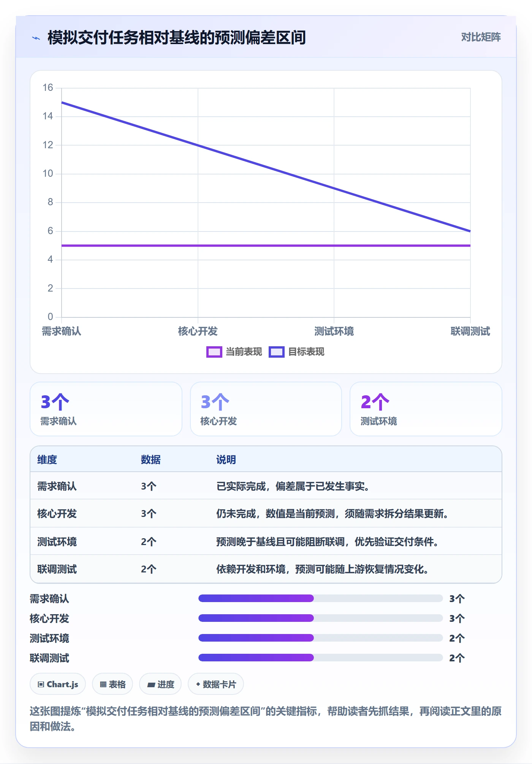Select the 3个 需求确认 data card
Image resolution: width=532 pixels, height=764 pixels.
tap(106, 409)
